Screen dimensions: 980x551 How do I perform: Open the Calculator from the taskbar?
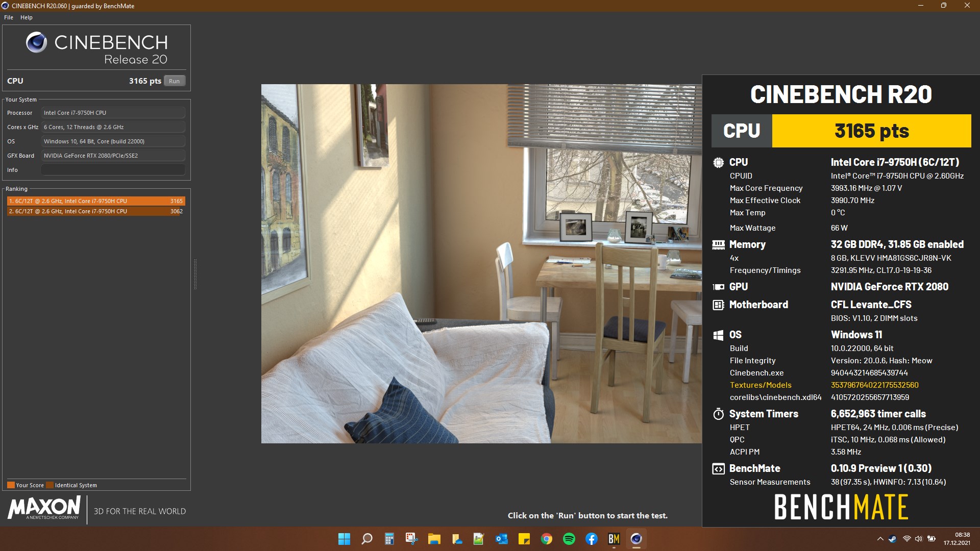[389, 539]
